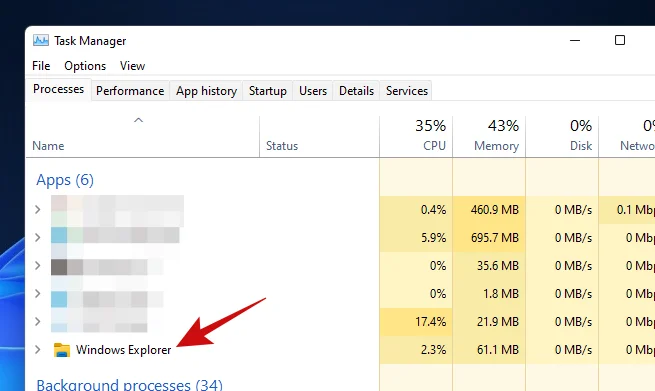The width and height of the screenshot is (655, 391).
Task: Sort processes by Name column
Action: (x=142, y=137)
